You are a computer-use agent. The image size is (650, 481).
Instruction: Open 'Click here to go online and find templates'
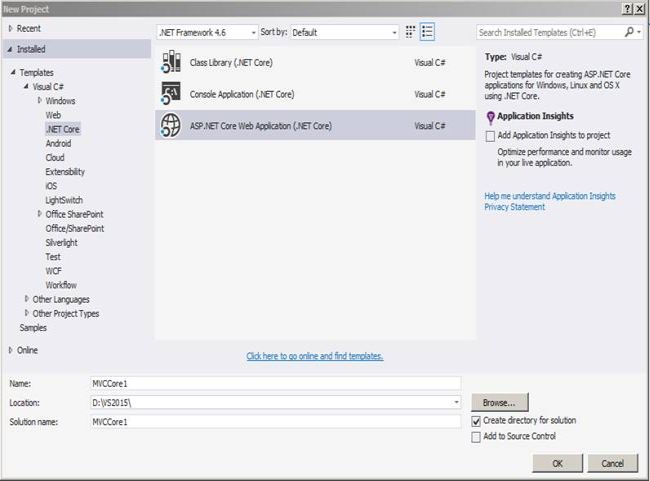pos(315,356)
